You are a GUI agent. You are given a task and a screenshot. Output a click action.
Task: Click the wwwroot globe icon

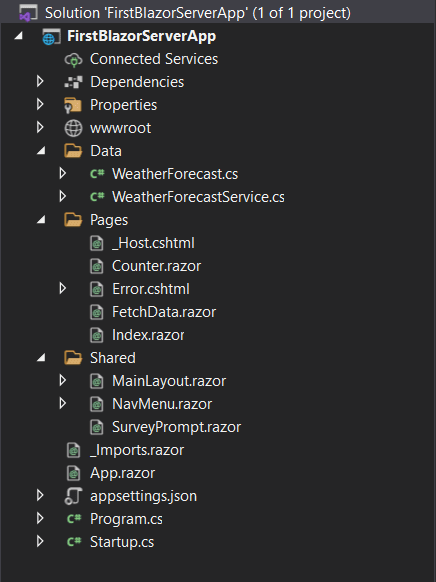tap(73, 128)
